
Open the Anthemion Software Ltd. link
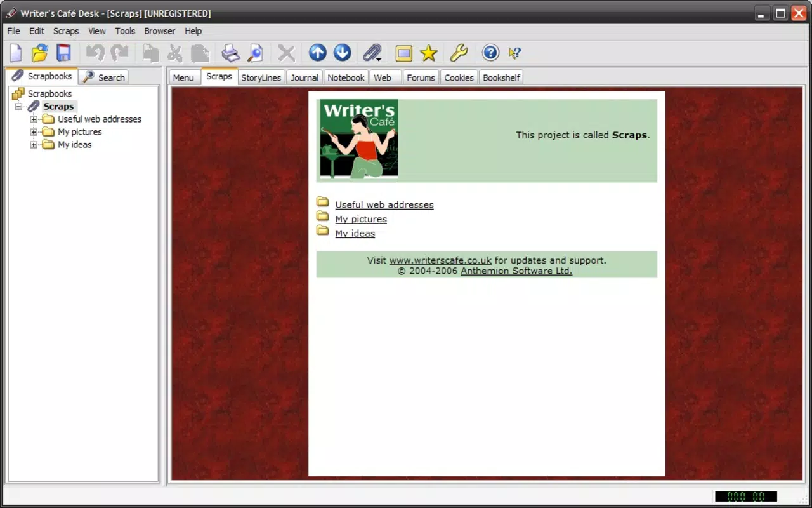[516, 271]
